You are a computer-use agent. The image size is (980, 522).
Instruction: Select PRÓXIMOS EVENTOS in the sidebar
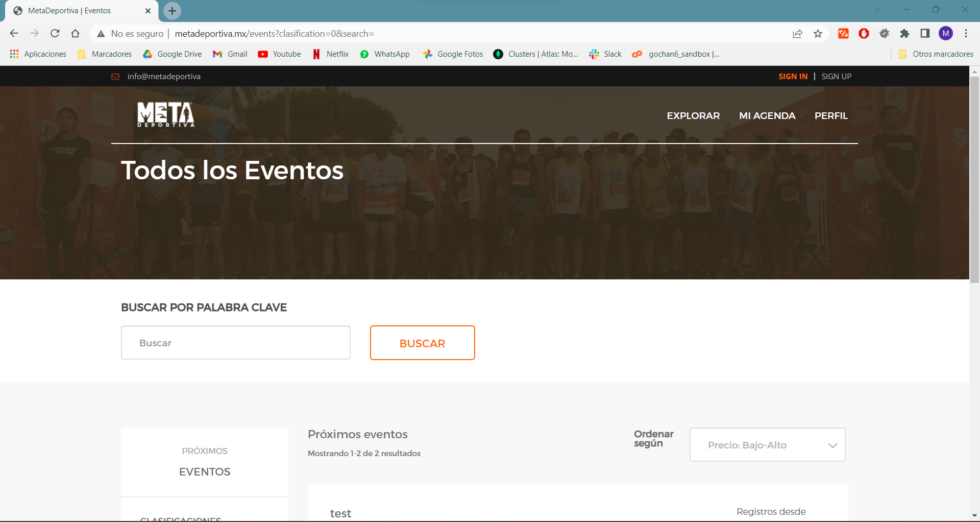(x=205, y=462)
